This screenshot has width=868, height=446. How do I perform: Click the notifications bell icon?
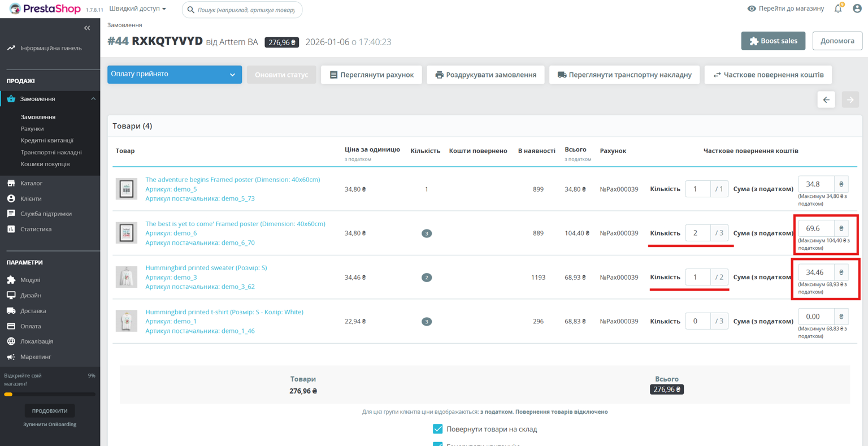(838, 8)
